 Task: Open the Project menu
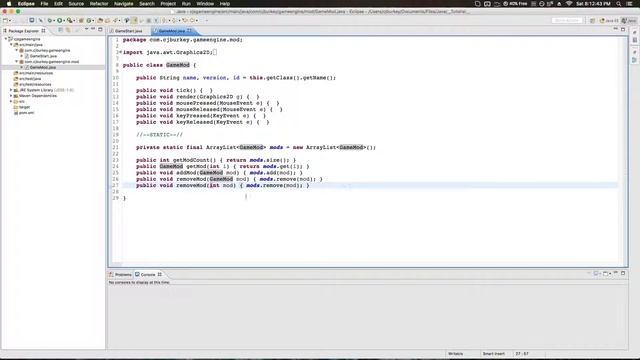tap(168, 4)
